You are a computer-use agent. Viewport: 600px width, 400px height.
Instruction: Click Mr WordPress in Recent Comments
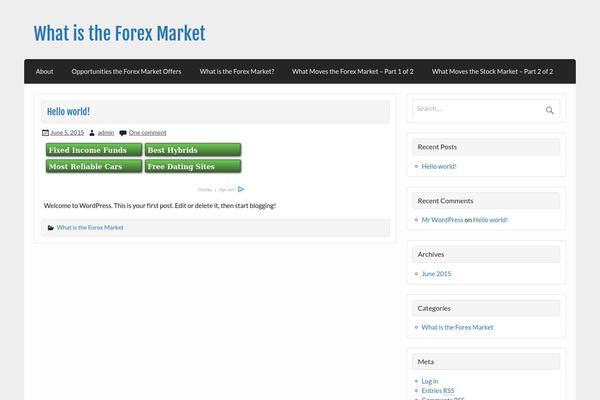click(442, 220)
